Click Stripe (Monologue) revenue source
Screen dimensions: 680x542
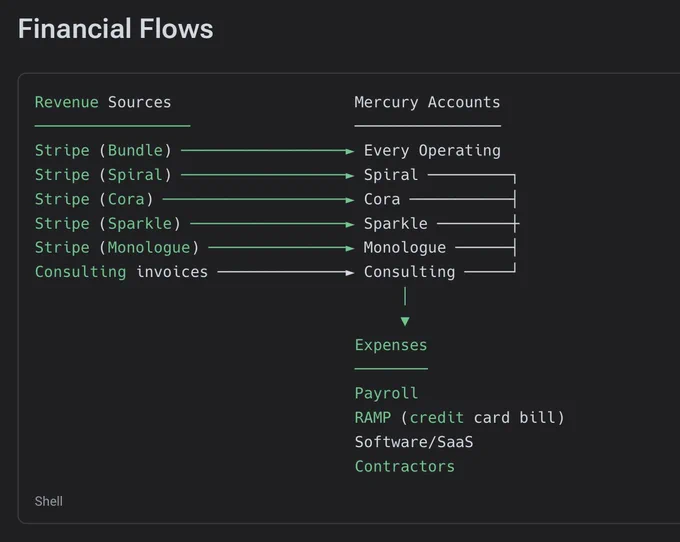tap(117, 248)
